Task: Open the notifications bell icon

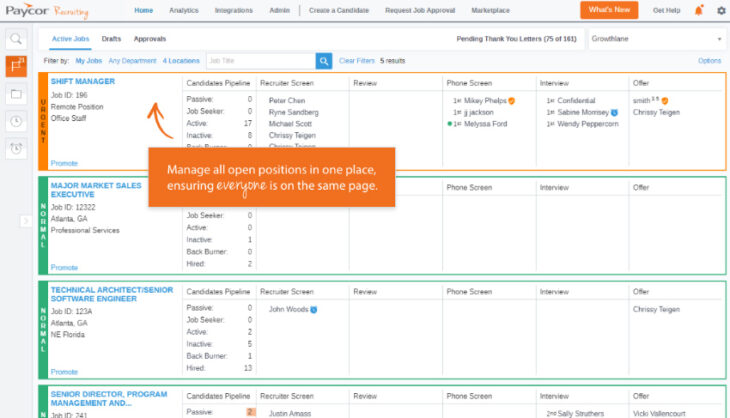Action: click(x=698, y=10)
